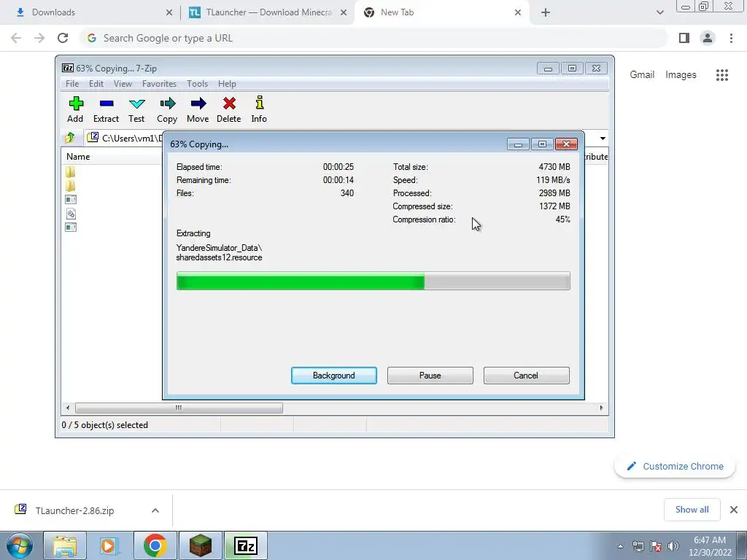This screenshot has height=560, width=747.
Task: Show hidden tray icons arrow
Action: click(x=620, y=546)
